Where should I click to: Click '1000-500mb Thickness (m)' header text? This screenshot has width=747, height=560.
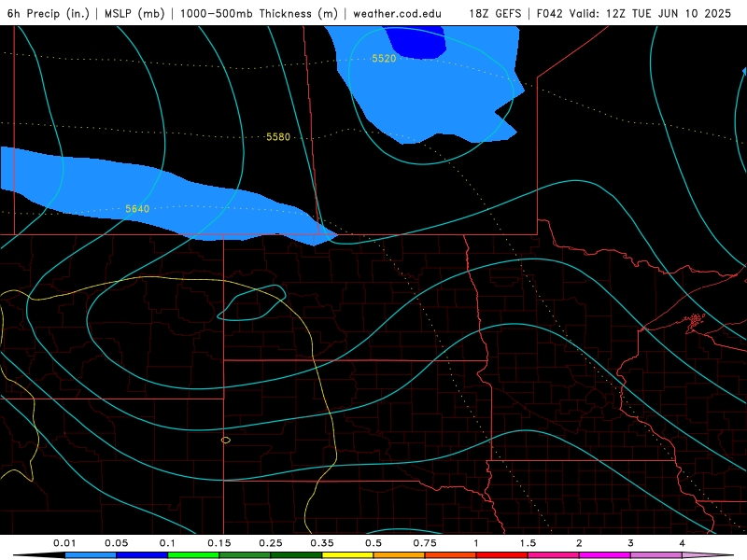click(x=259, y=13)
